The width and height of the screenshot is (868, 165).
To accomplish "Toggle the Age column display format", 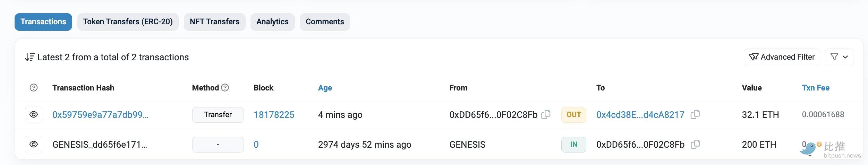I will [325, 88].
